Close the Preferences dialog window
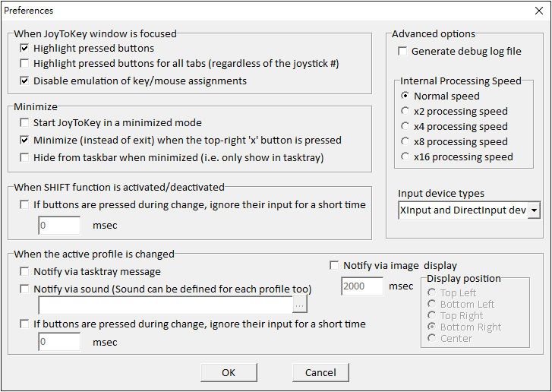The image size is (552, 392). [539, 11]
